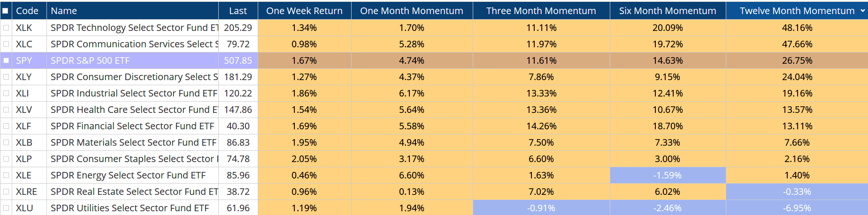
Task: Click the XLRE ticker code
Action: tap(26, 192)
